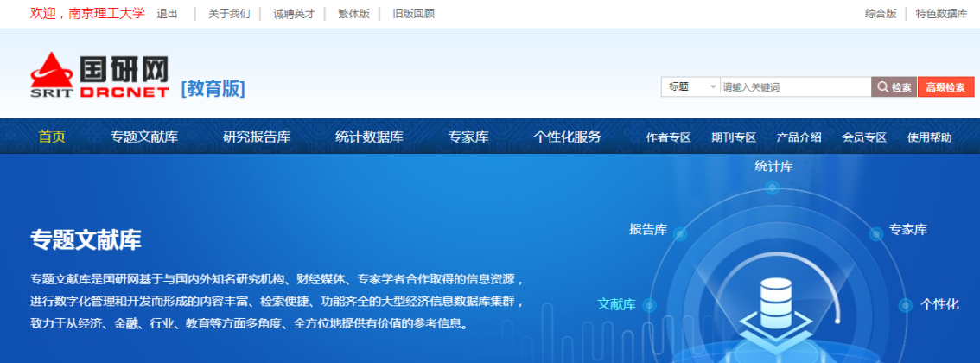Open 特色数据库 link at top right

942,14
